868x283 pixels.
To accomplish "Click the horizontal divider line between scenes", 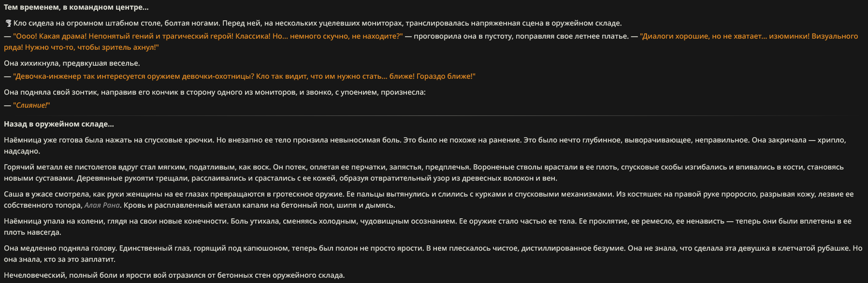I will coord(434,115).
